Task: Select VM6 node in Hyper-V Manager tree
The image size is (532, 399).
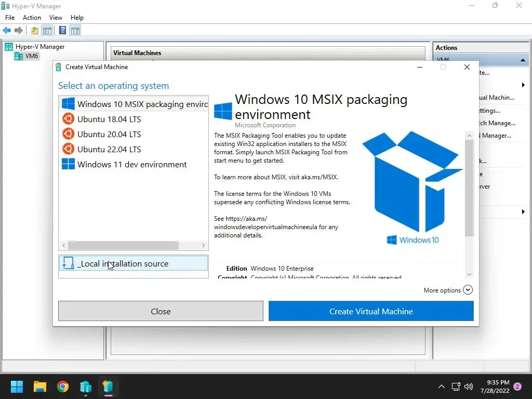Action: (32, 56)
